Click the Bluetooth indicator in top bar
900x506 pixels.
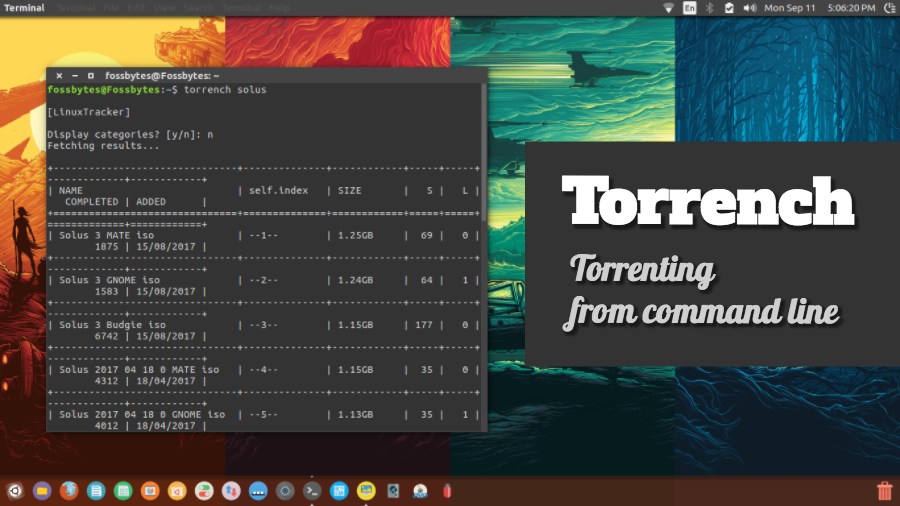click(710, 8)
